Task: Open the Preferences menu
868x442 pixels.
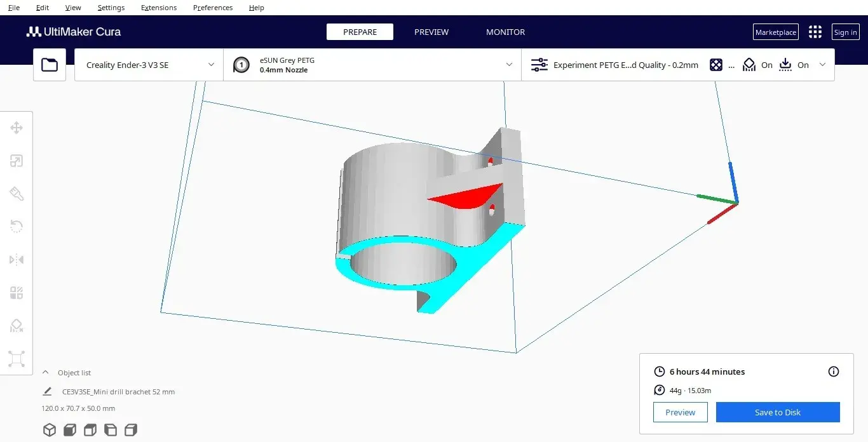Action: [x=213, y=8]
